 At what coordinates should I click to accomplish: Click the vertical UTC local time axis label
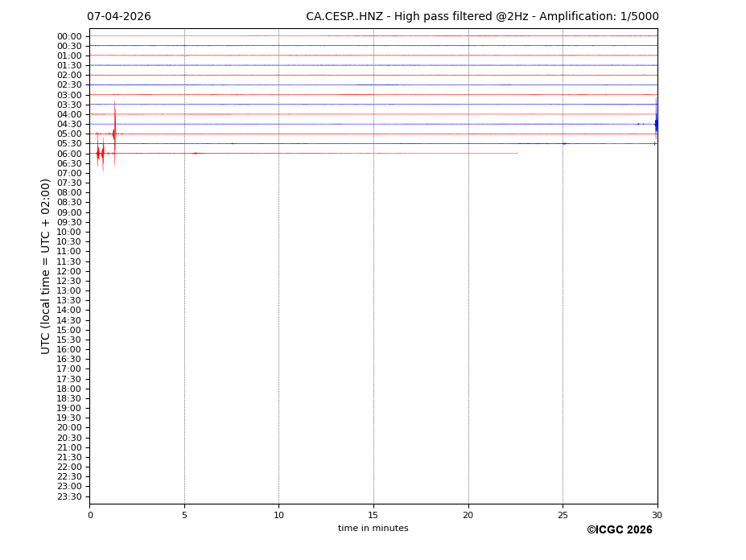[x=47, y=266]
